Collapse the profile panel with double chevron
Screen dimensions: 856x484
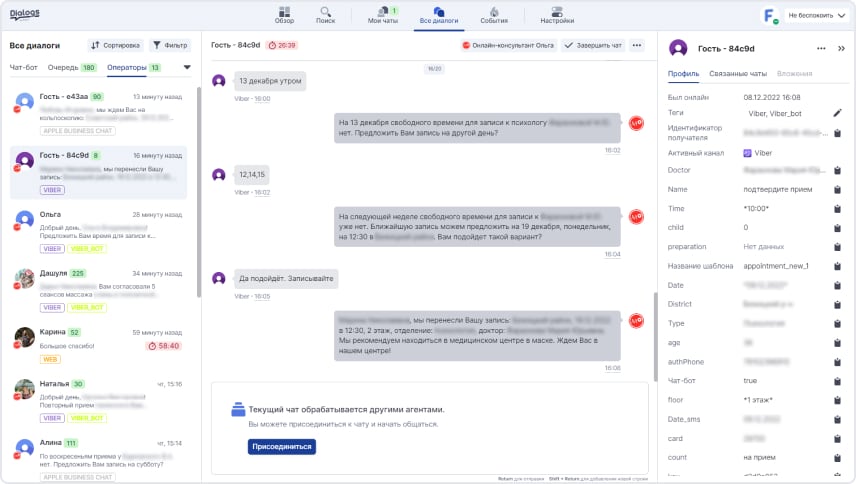coord(841,49)
